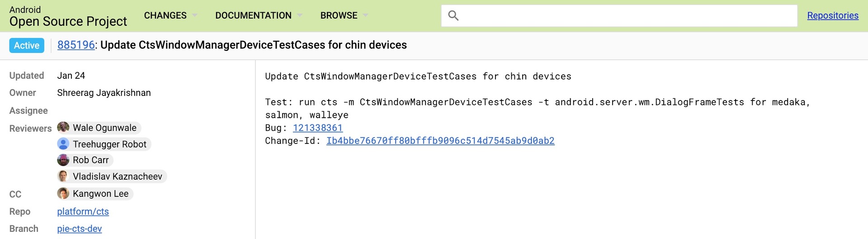
Task: Open the platform/cts repo link
Action: [83, 211]
